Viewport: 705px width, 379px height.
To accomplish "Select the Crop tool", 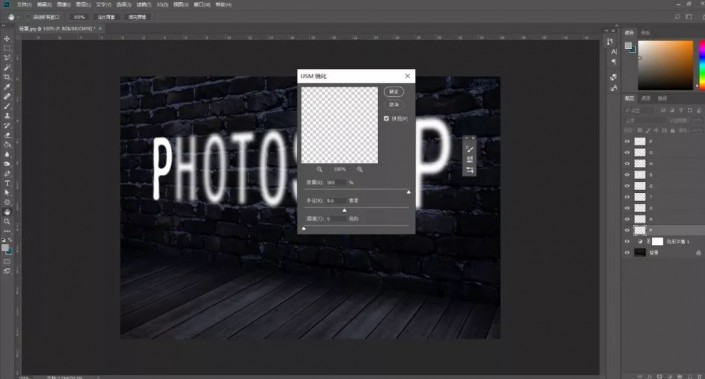I will 7,77.
